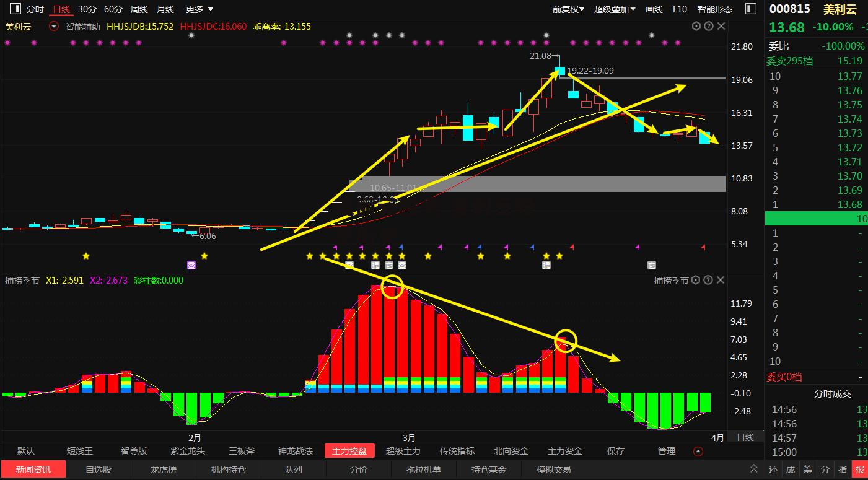
Task: Click stock code 000815 header
Action: pos(789,9)
